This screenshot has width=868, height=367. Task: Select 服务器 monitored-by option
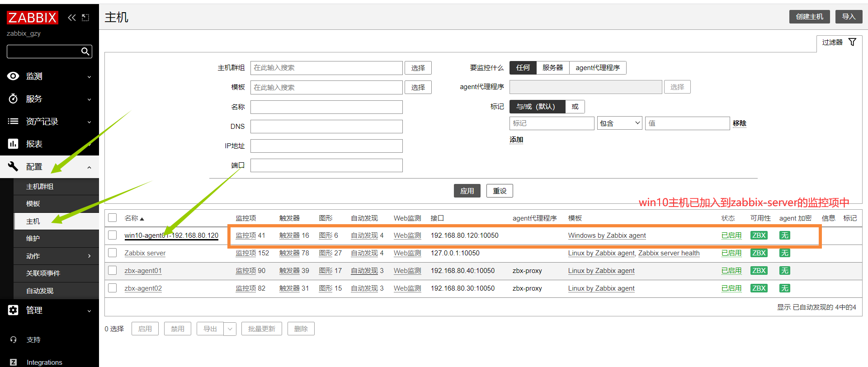tap(552, 68)
